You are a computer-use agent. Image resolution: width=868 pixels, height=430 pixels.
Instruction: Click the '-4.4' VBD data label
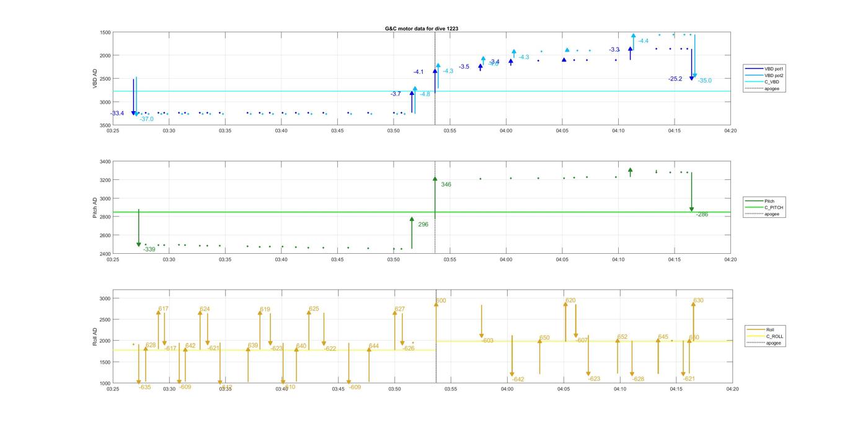pos(644,41)
